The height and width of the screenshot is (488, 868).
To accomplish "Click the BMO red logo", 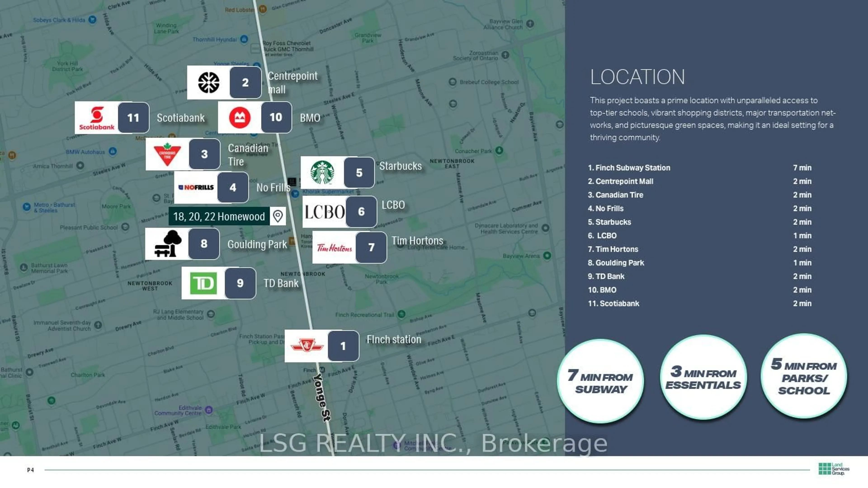I will tap(240, 117).
